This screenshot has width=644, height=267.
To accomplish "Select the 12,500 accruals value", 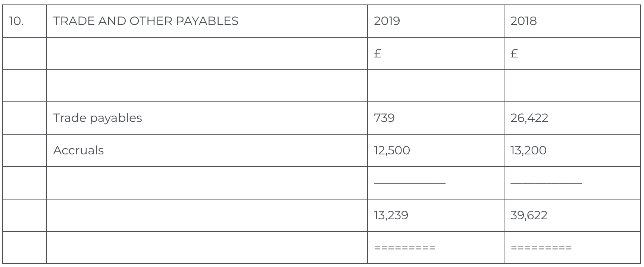I will point(392,151).
